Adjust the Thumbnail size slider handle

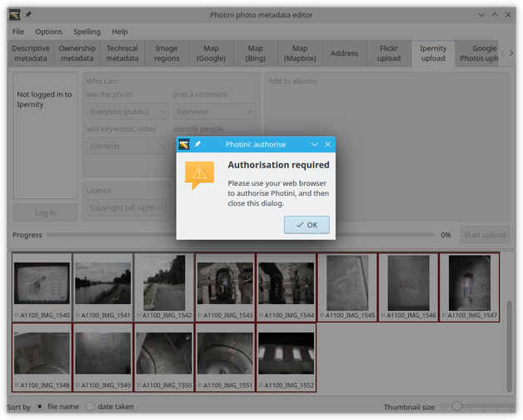[457, 406]
